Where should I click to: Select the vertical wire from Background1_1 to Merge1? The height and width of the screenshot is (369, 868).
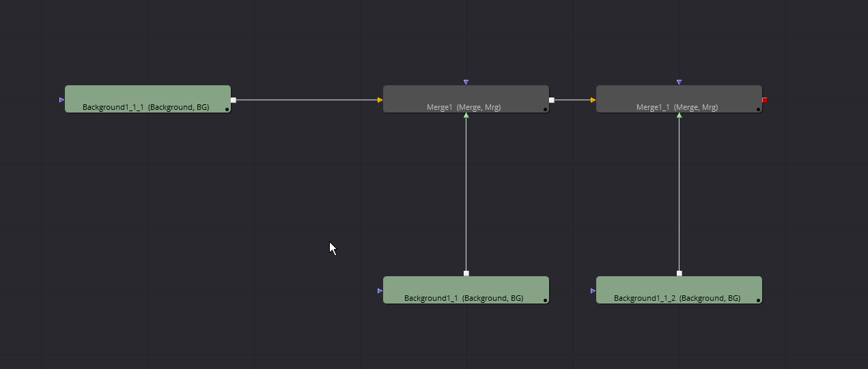tap(466, 194)
